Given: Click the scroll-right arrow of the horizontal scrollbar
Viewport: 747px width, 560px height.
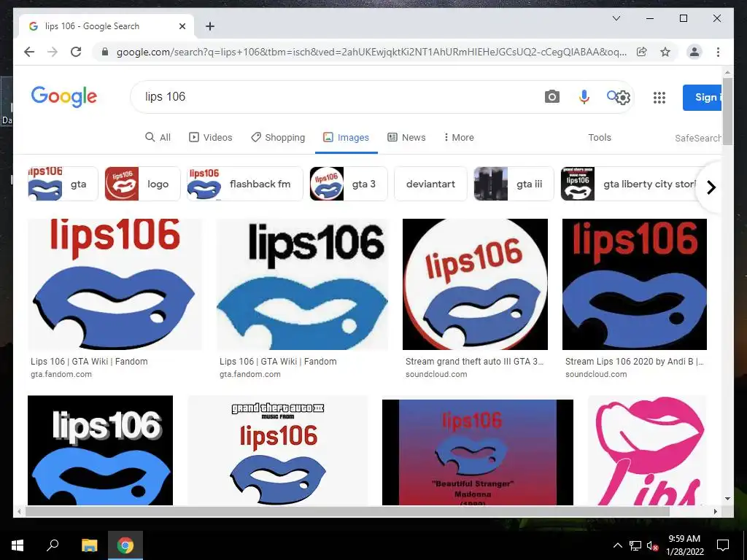Looking at the screenshot, I should (715, 511).
